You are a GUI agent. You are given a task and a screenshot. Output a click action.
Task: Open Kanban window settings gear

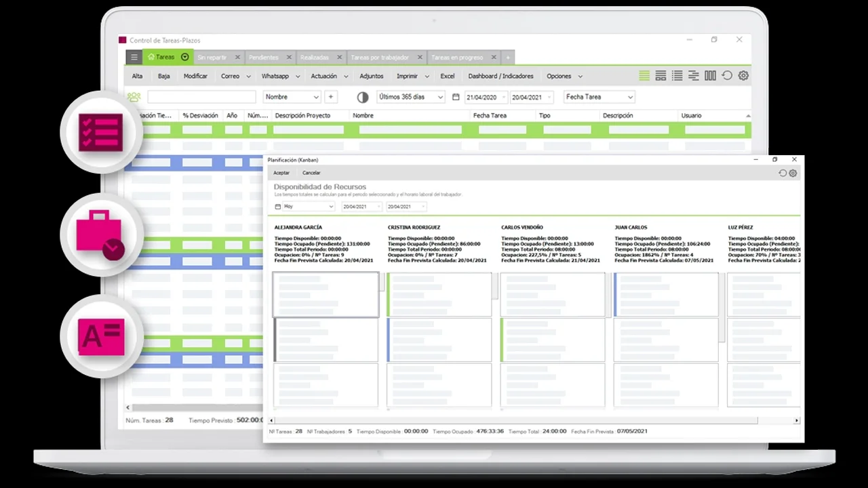(793, 173)
